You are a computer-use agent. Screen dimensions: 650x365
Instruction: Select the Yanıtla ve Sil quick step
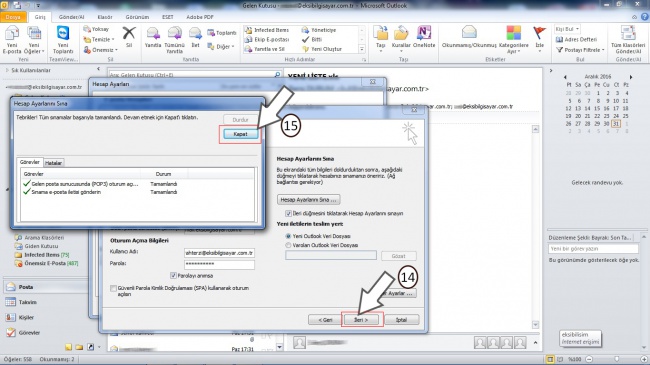[264, 49]
